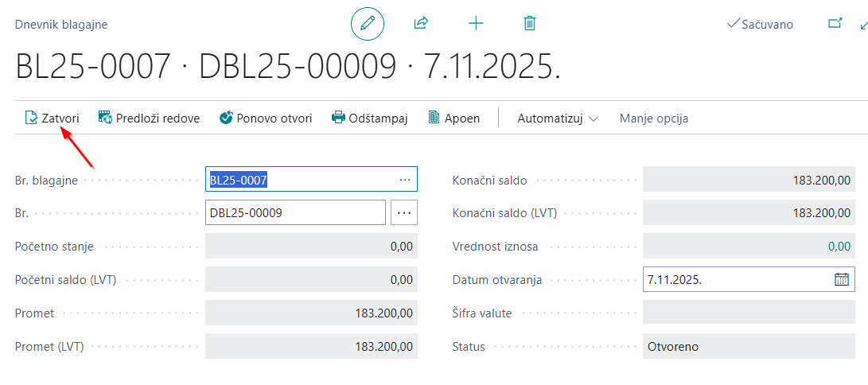This screenshot has height=385, width=868.
Task: Click the empty Šifra valute field
Action: (749, 313)
